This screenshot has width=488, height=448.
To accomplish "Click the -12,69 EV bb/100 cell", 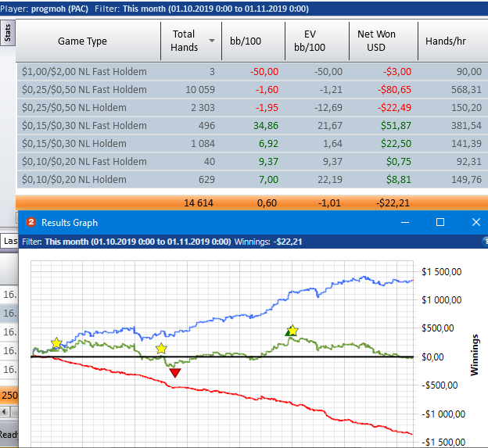I will pyautogui.click(x=328, y=108).
